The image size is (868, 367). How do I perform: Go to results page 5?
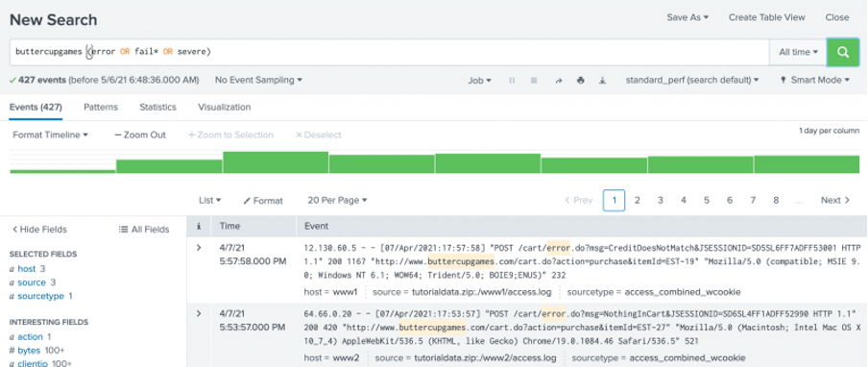point(707,201)
